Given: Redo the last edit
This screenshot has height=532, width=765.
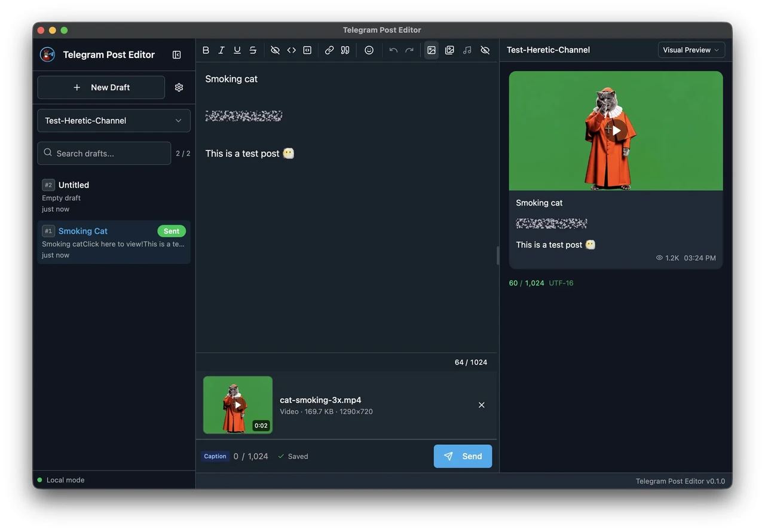Looking at the screenshot, I should click(x=409, y=50).
